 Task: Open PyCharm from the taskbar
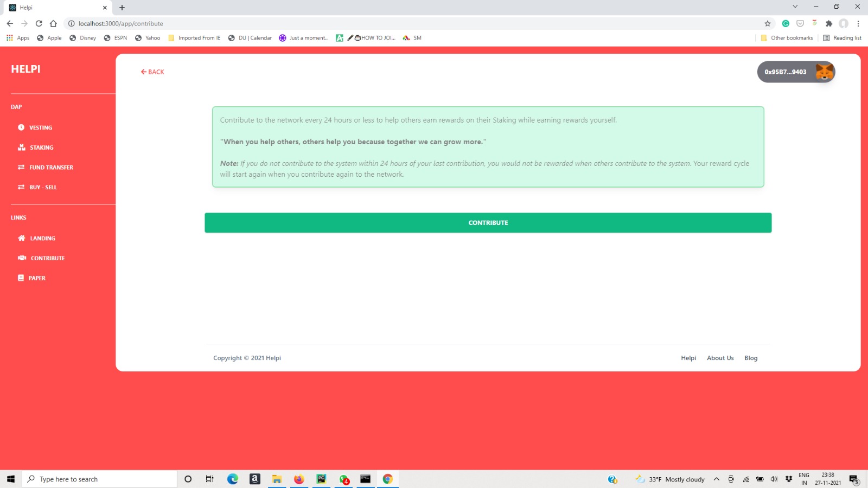321,479
